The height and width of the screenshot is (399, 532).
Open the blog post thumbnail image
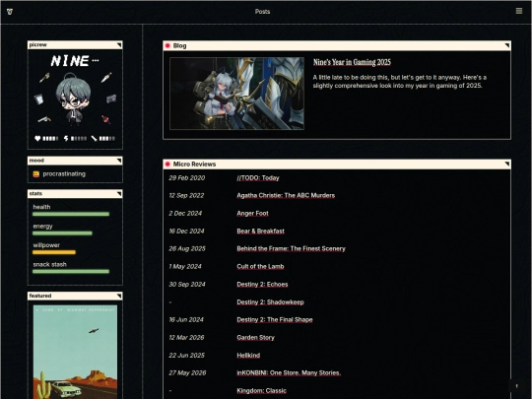coord(236,94)
